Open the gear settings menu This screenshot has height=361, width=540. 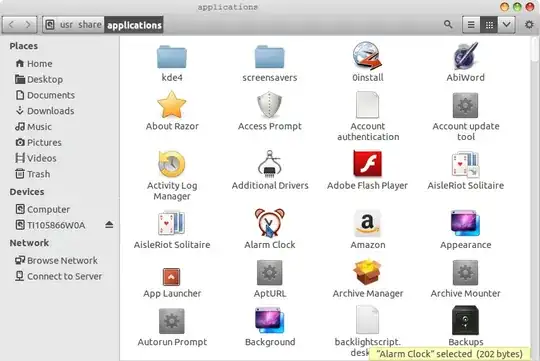point(529,24)
